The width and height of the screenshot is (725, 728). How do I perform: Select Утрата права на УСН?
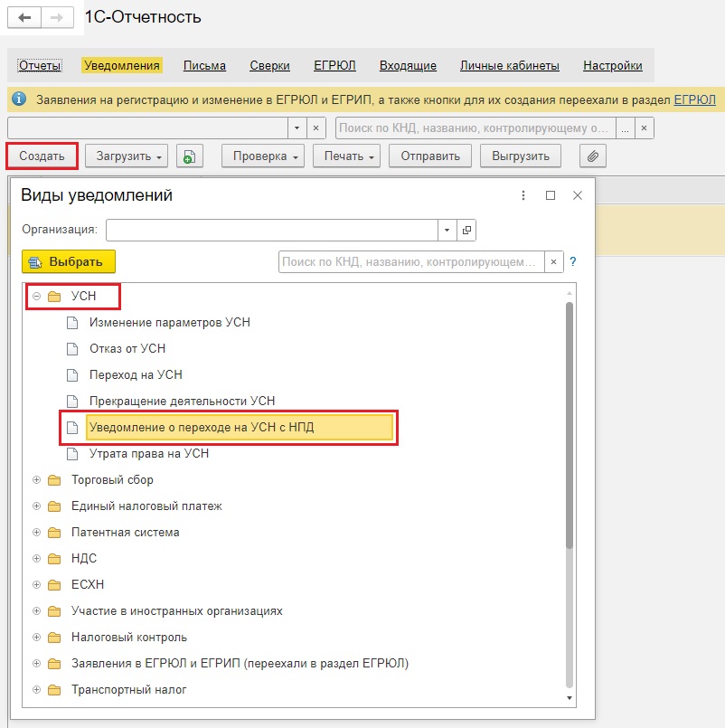pos(149,454)
